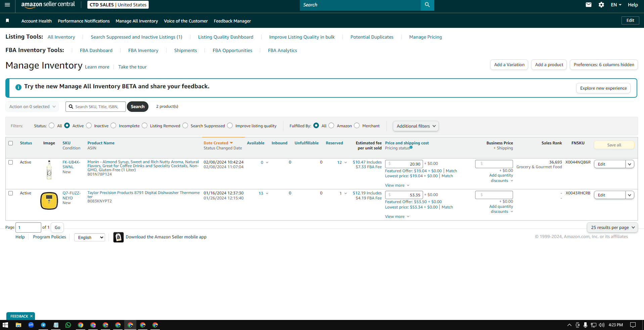The image size is (644, 330).
Task: Open the volume speaker tray icon
Action: (601, 325)
